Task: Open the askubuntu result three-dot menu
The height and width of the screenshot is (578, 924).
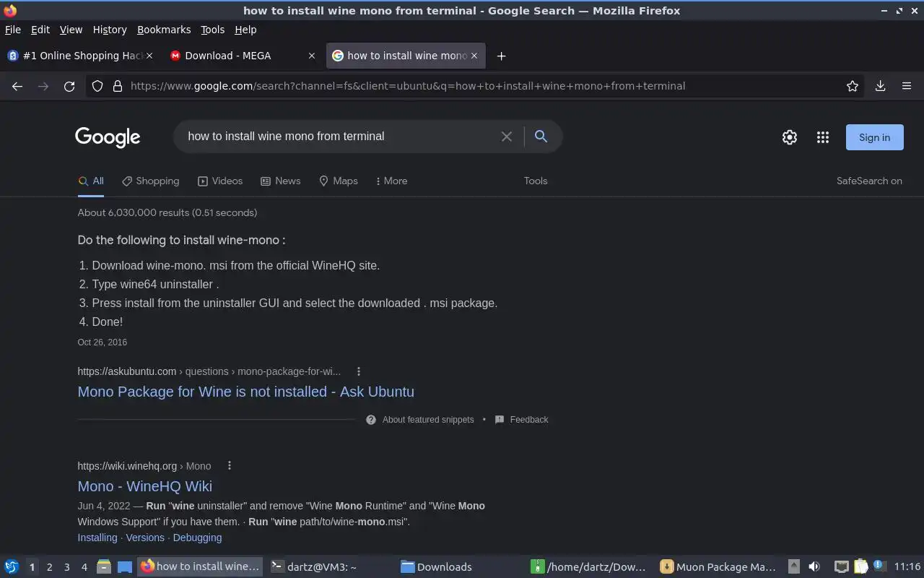Action: point(359,371)
